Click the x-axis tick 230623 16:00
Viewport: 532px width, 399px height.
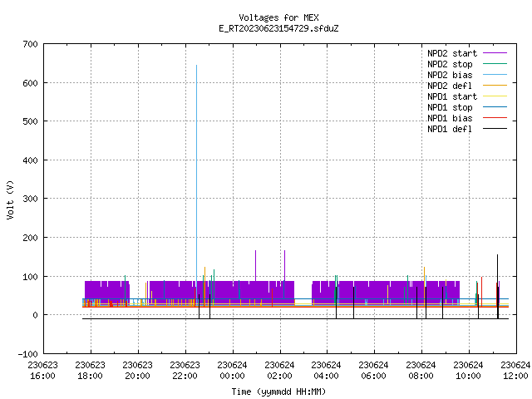tap(42, 371)
